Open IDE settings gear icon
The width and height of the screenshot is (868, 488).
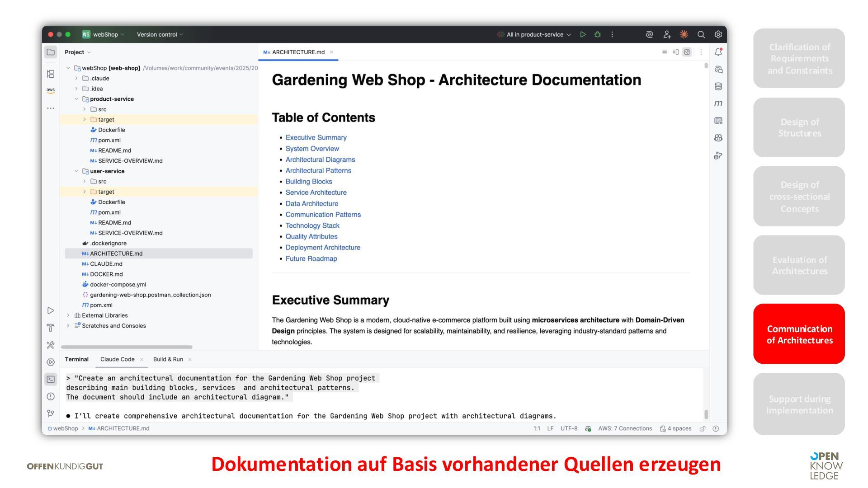[x=718, y=34]
